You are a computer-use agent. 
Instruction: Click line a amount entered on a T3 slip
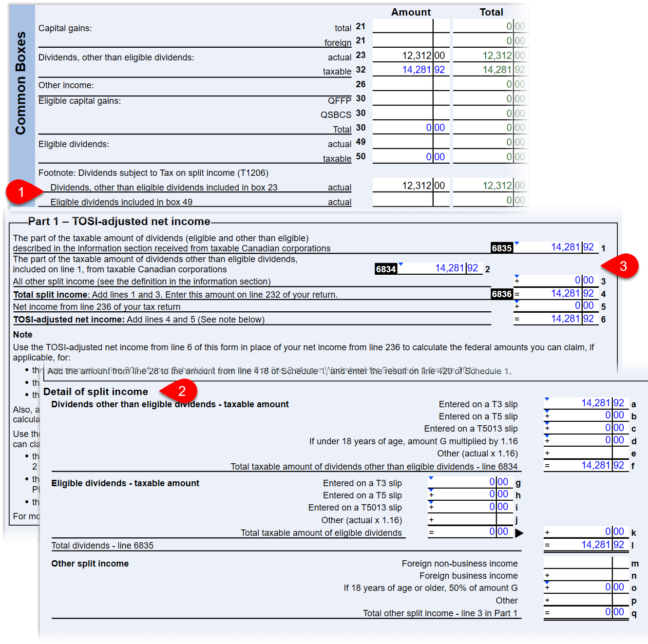(x=586, y=403)
